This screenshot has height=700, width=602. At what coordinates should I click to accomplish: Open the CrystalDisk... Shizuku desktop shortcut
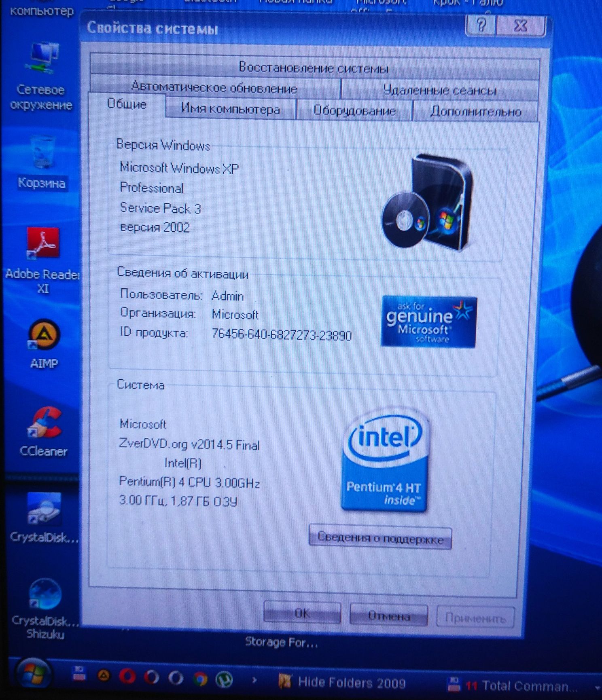[x=45, y=609]
